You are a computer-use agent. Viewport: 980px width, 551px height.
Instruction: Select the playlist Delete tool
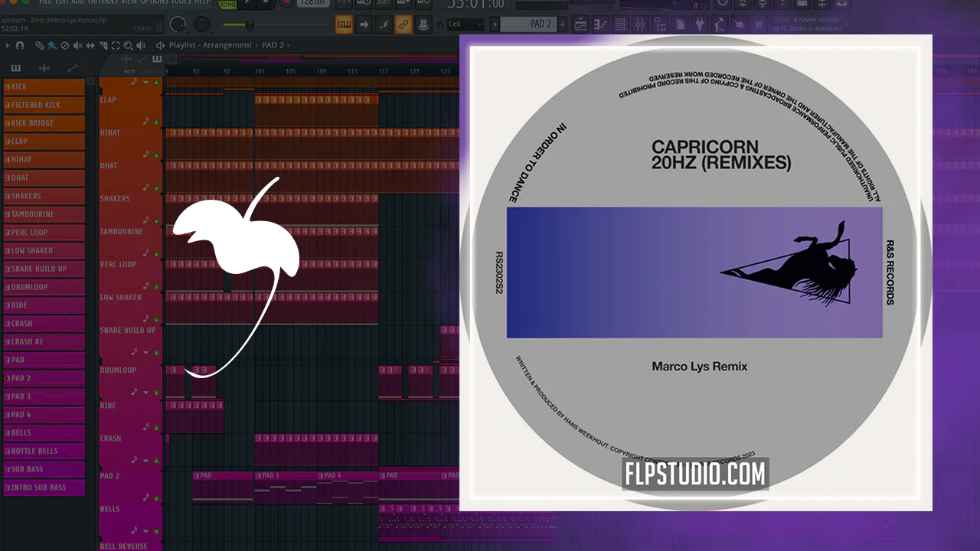tap(64, 45)
